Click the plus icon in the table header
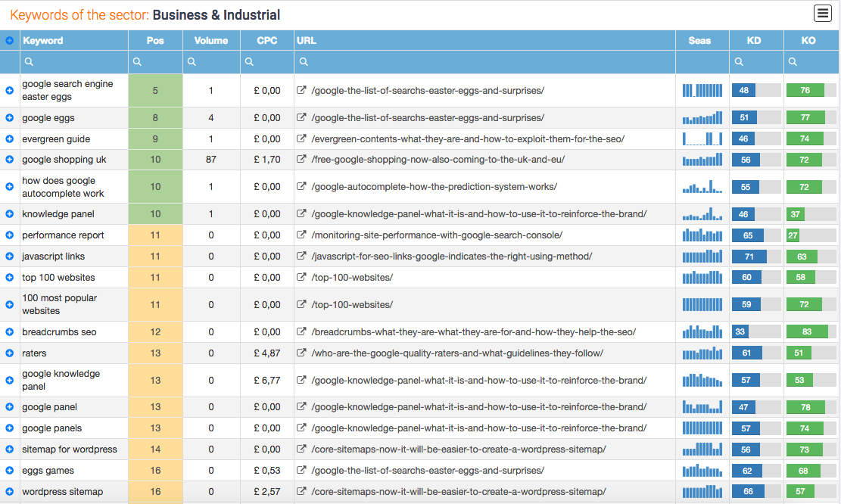Screen dimensions: 841x504 [10, 41]
